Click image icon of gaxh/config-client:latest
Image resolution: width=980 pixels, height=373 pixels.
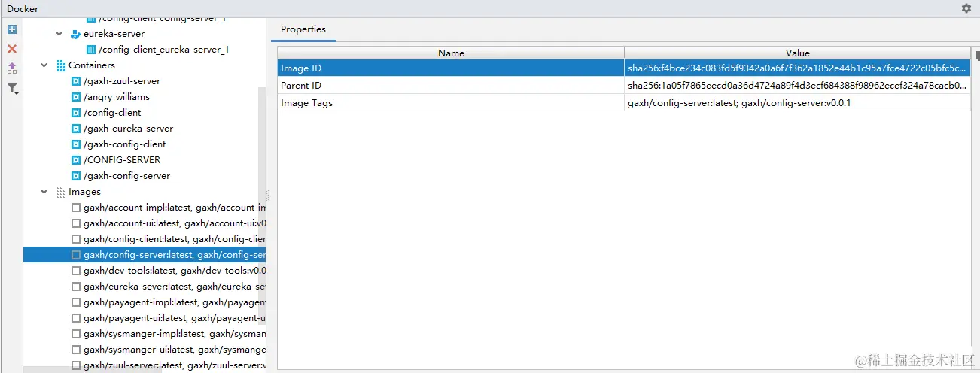[75, 239]
